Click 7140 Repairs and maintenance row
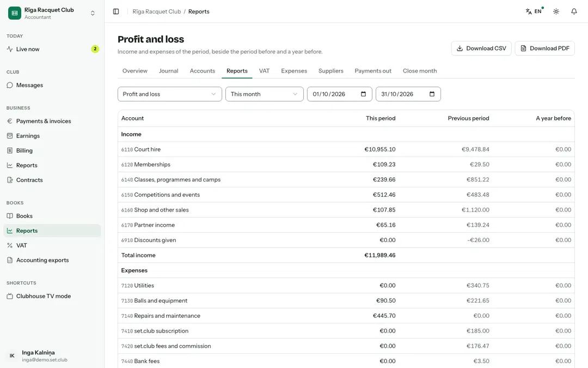The height and width of the screenshot is (368, 588). (x=346, y=316)
